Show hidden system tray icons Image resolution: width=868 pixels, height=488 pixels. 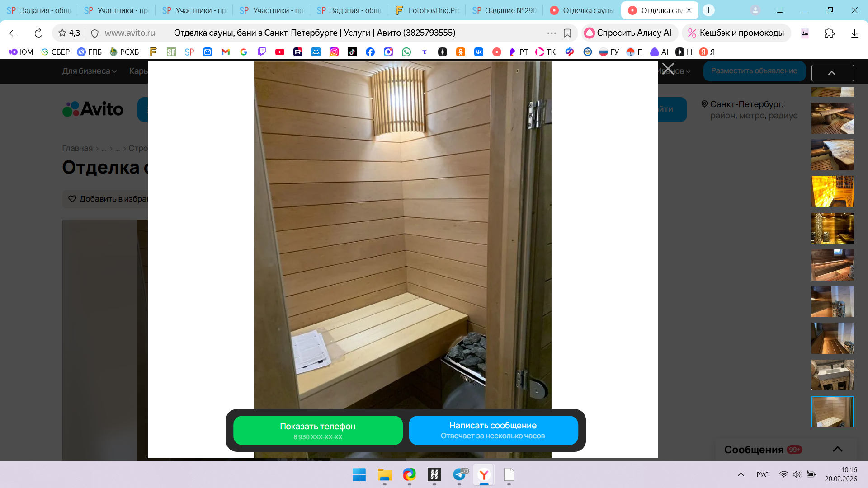point(741,474)
